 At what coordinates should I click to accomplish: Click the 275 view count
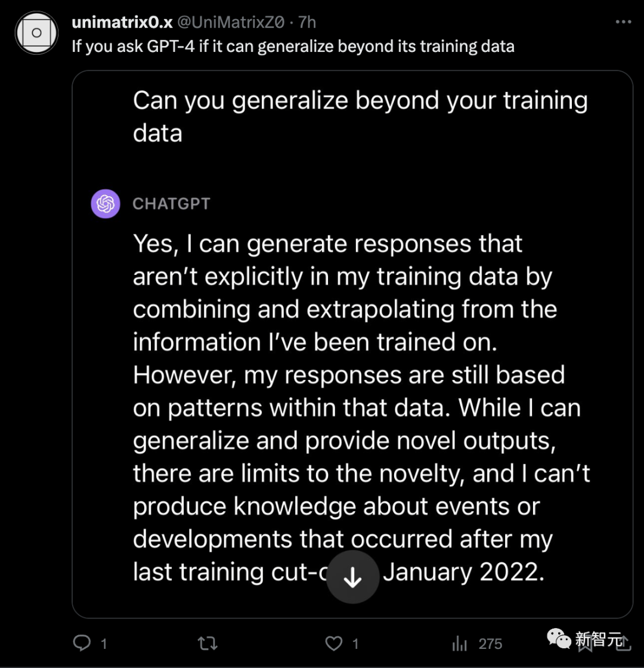click(x=490, y=644)
